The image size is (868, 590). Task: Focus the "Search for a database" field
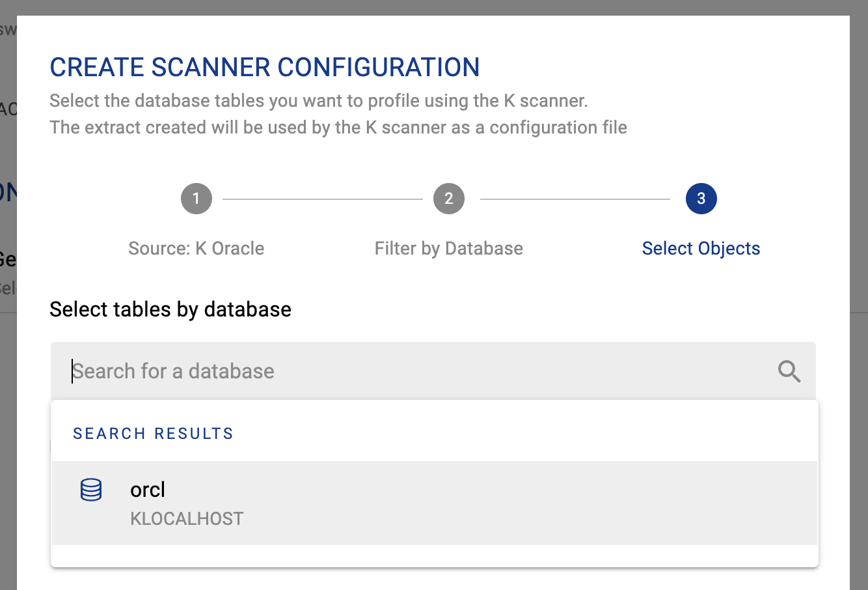(x=416, y=371)
